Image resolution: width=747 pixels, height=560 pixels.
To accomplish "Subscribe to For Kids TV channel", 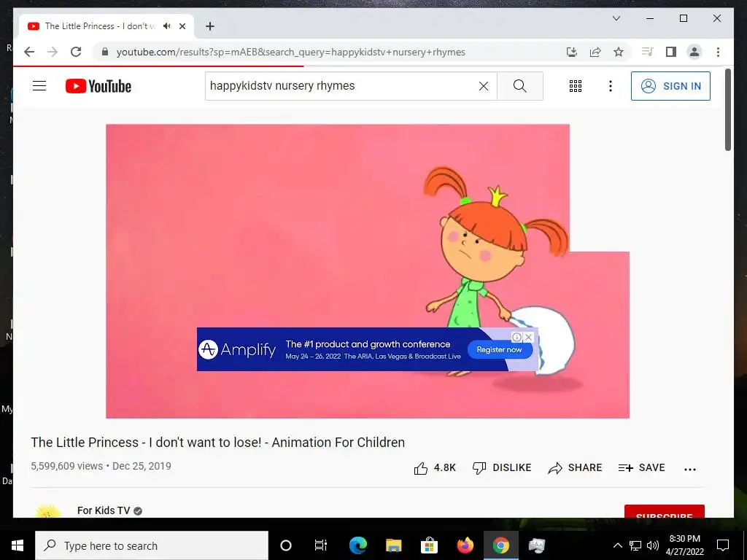I will (x=664, y=512).
